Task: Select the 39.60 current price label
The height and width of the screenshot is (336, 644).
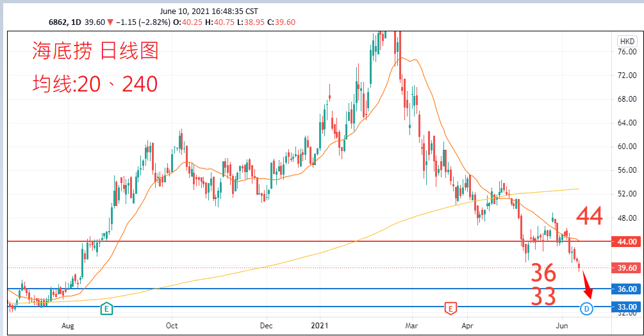Action: tap(626, 268)
